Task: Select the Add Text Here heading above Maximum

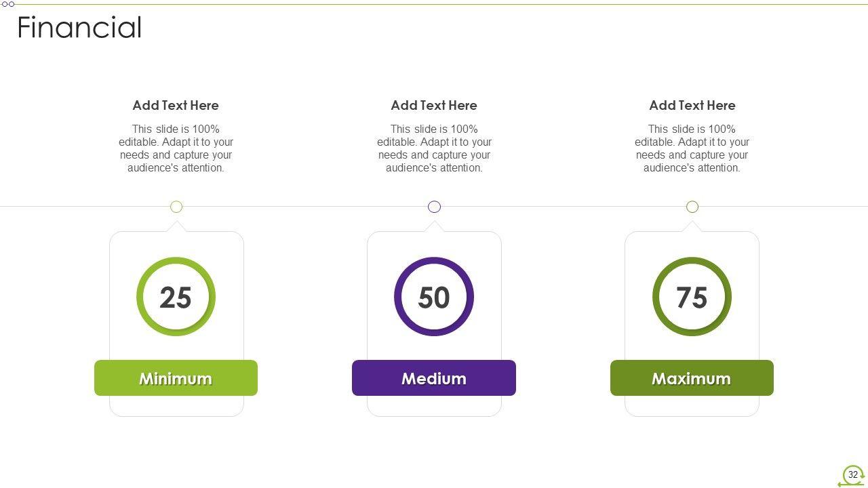Action: click(x=692, y=105)
